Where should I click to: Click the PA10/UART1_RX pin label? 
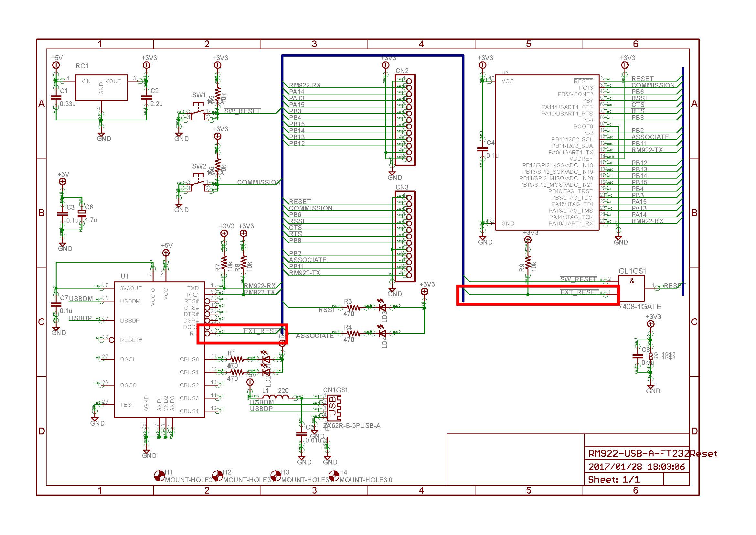[x=570, y=224]
